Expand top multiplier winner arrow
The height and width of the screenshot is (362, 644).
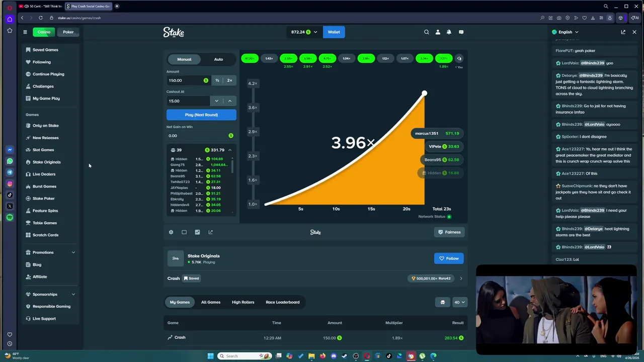(x=461, y=279)
